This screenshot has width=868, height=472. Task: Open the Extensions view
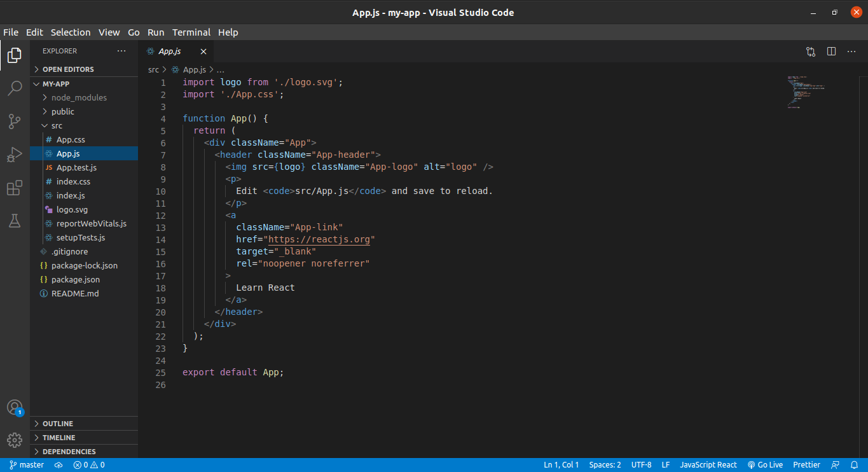coord(15,188)
